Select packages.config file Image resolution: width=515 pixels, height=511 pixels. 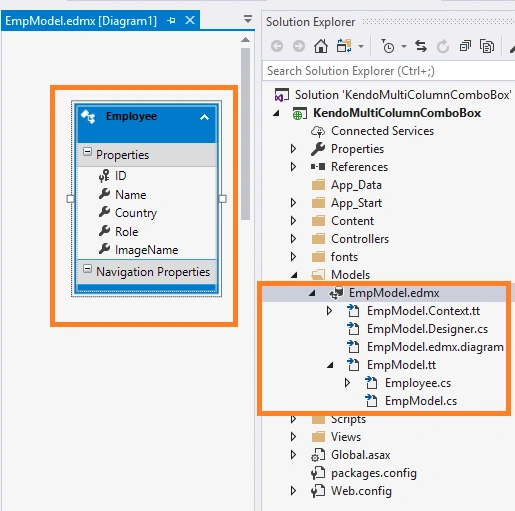374,473
